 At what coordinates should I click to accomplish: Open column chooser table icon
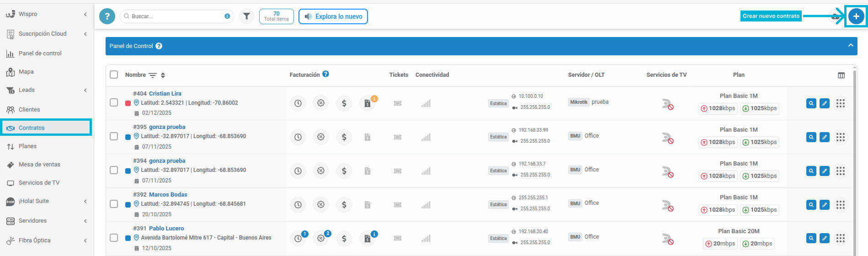click(x=841, y=75)
